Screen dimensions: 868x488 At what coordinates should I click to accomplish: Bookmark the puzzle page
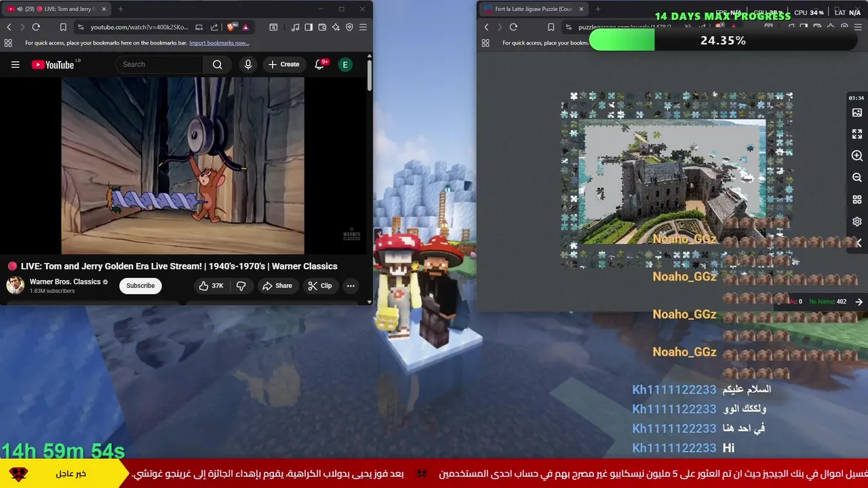[x=551, y=27]
